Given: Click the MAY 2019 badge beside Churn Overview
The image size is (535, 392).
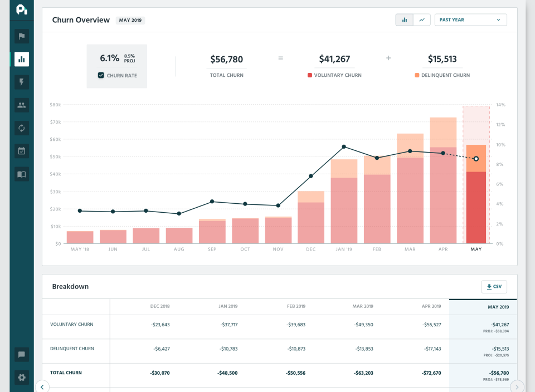Looking at the screenshot, I should tap(130, 20).
